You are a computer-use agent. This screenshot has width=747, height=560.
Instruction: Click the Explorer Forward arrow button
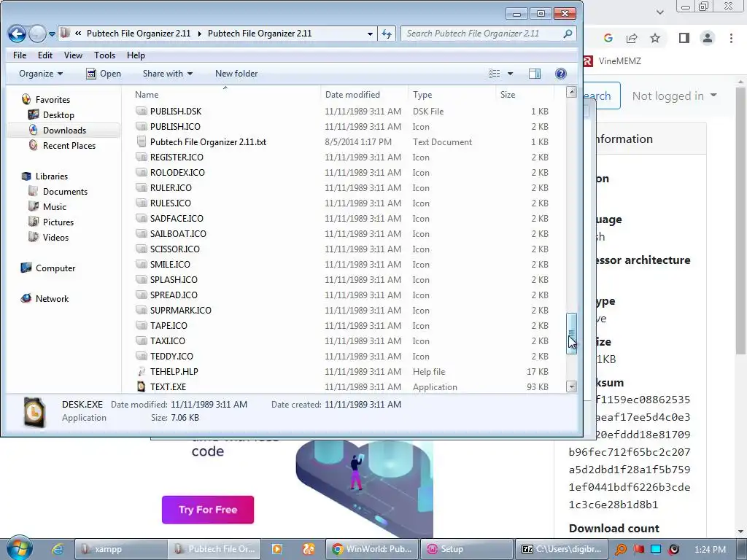click(36, 34)
